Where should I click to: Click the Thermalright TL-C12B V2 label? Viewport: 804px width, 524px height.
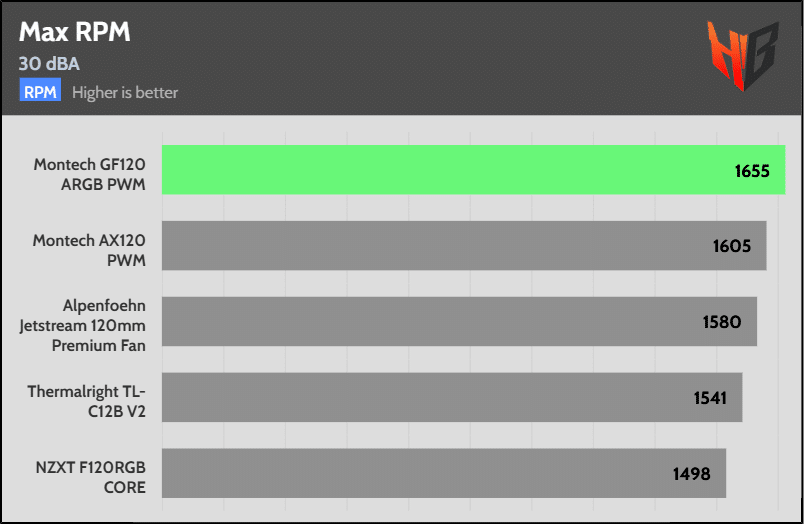[87, 401]
